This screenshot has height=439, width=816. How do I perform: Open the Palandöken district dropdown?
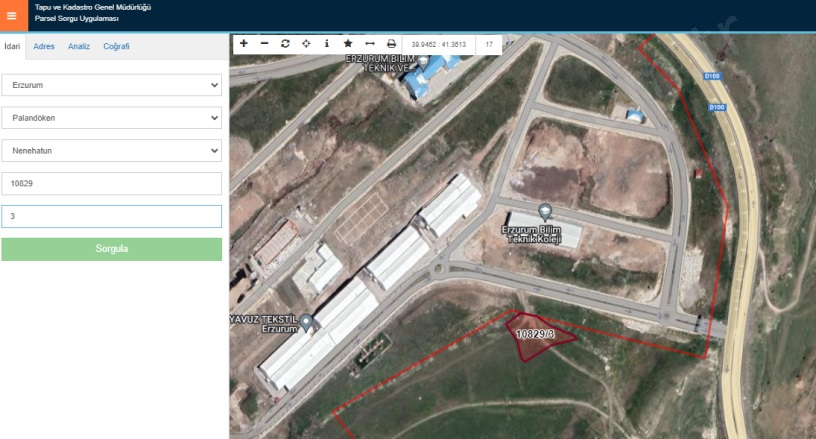tap(111, 118)
